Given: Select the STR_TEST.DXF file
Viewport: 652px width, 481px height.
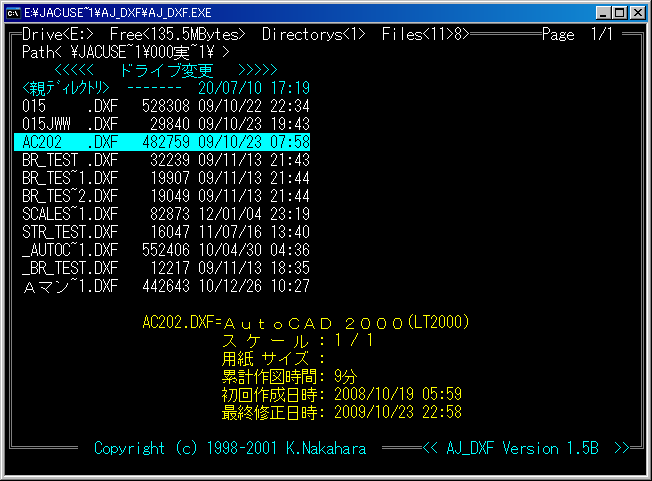Looking at the screenshot, I should (x=165, y=232).
